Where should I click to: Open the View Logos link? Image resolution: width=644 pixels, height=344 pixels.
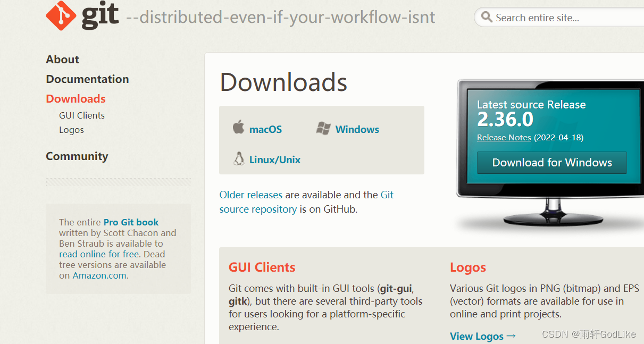coord(483,336)
